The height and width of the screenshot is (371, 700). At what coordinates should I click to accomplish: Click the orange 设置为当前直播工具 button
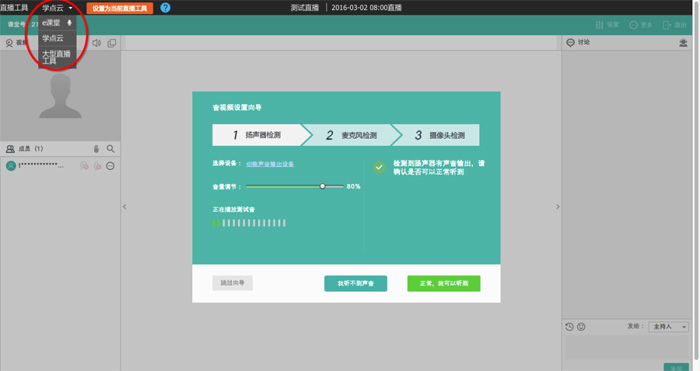120,8
